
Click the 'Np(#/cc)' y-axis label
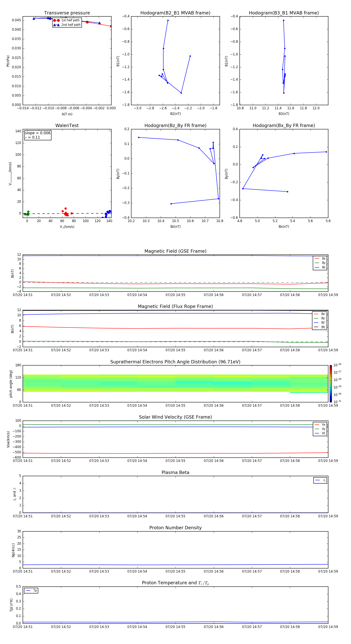13,550
